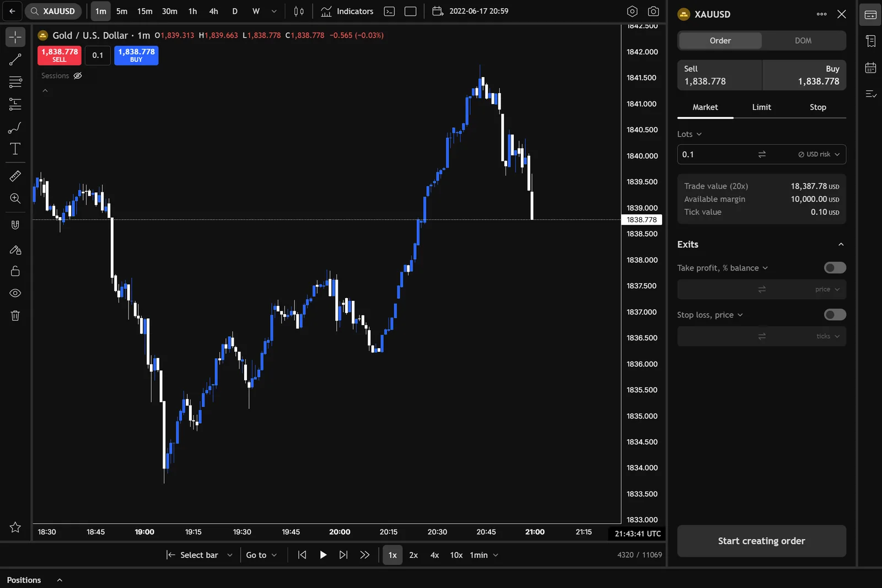Collapse the Exits section
Screen dimensions: 882x588
[841, 244]
